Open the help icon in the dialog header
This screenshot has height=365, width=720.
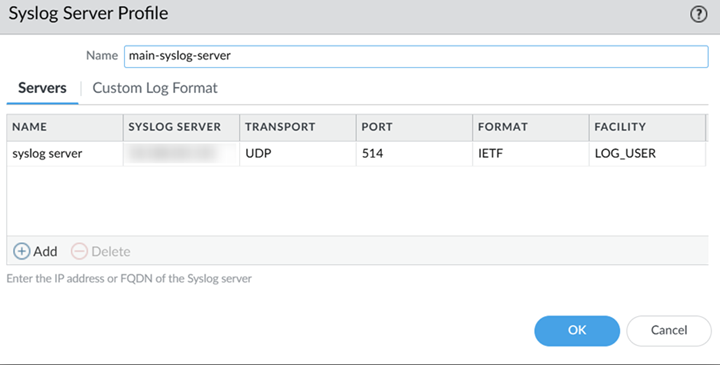[698, 14]
